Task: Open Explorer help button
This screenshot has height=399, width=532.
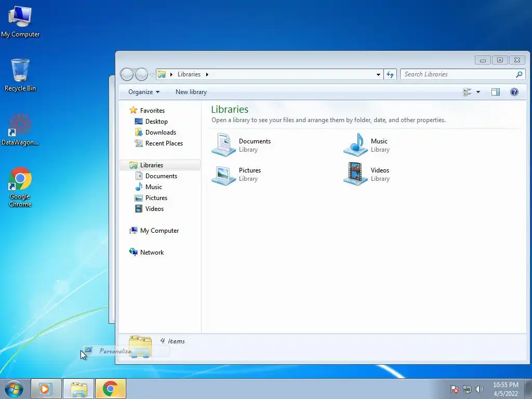Action: click(514, 92)
